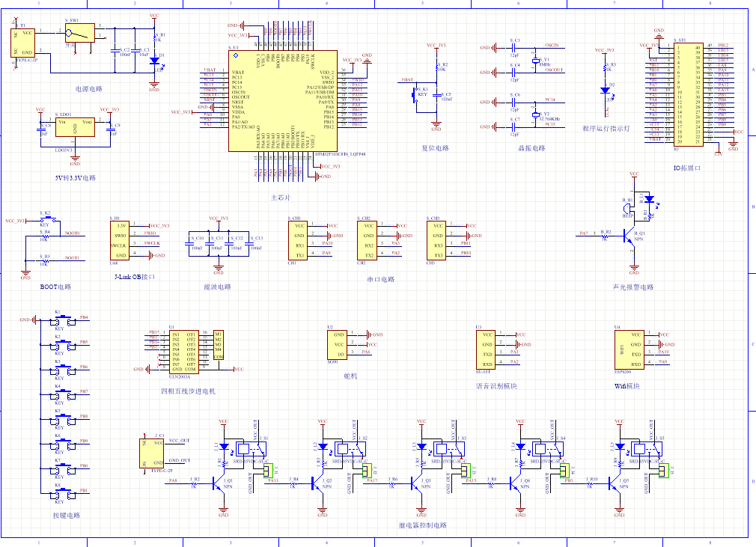Viewport: 756px width, 547px height.
Task: Click the B_Q1 NPN transistor
Action: click(630, 236)
